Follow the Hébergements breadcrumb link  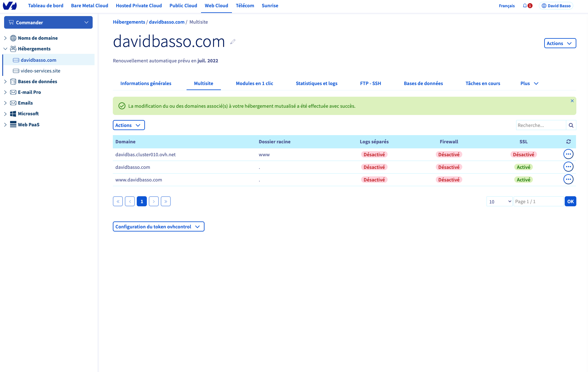(129, 22)
